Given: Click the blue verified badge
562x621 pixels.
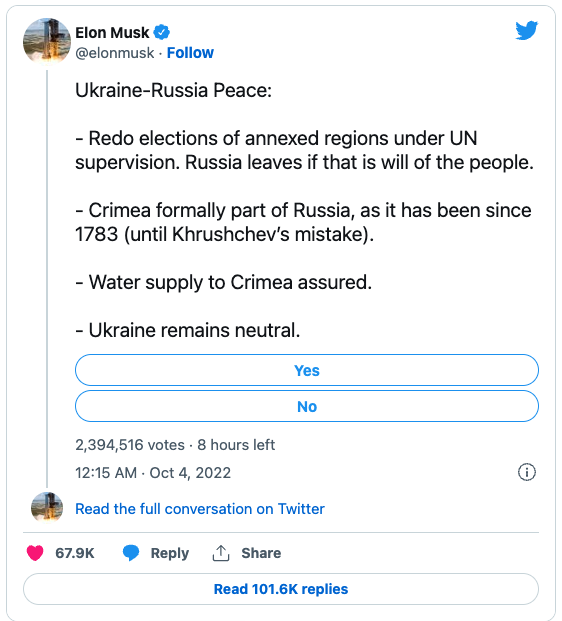Looking at the screenshot, I should [x=162, y=32].
